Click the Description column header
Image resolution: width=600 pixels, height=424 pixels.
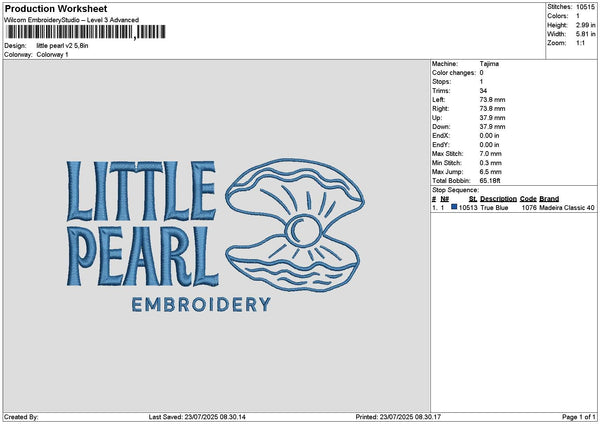(498, 199)
